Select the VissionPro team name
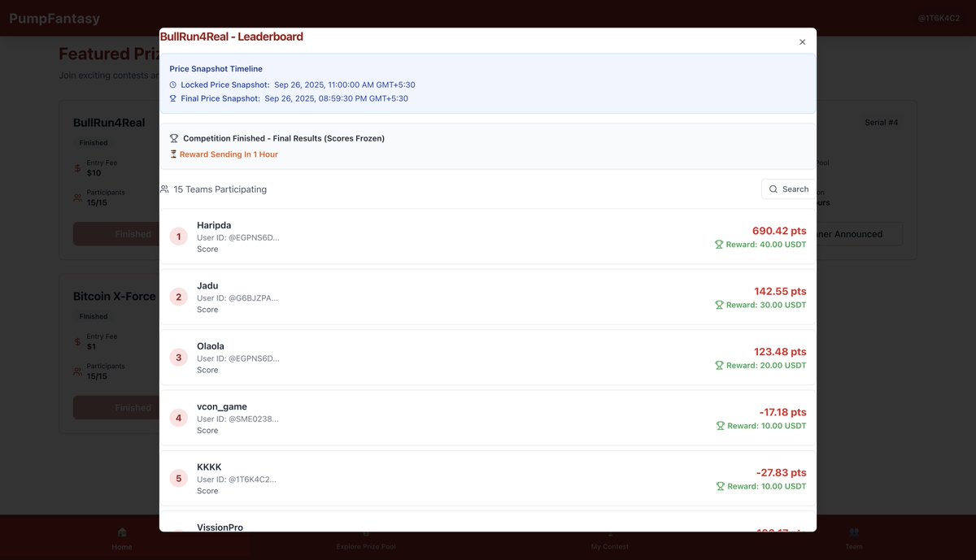 tap(220, 527)
